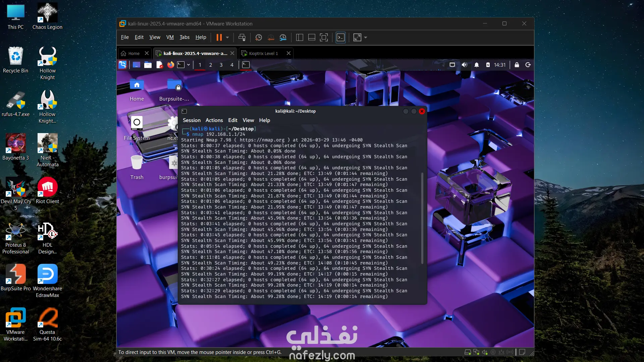
Task: Open the Kali log out dialog
Action: pyautogui.click(x=528, y=65)
